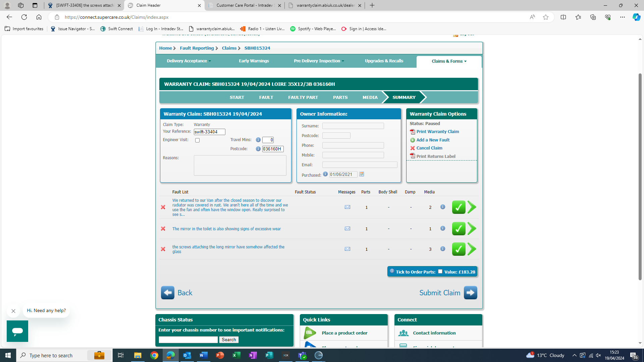The image size is (644, 362).
Task: Dismiss the 'Need any help?' chat message
Action: coord(13,311)
